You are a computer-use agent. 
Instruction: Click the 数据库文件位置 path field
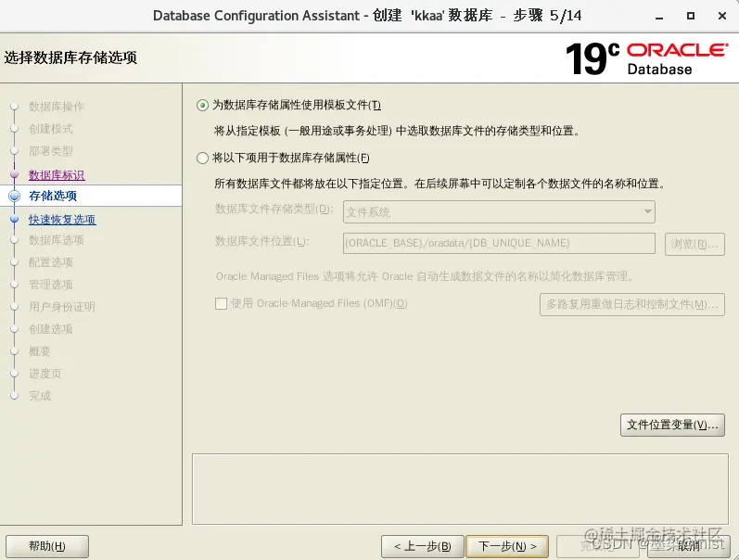point(499,243)
